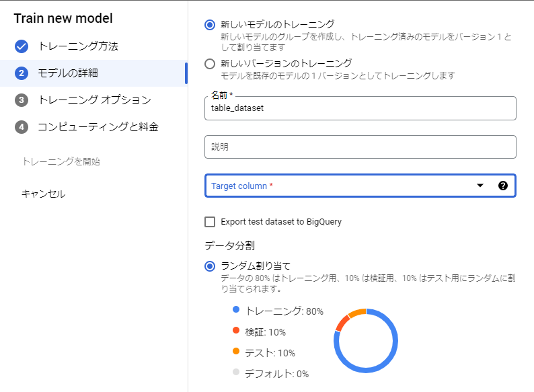Click the completed step checkmark icon
Screen dimensions: 534x392
point(22,46)
